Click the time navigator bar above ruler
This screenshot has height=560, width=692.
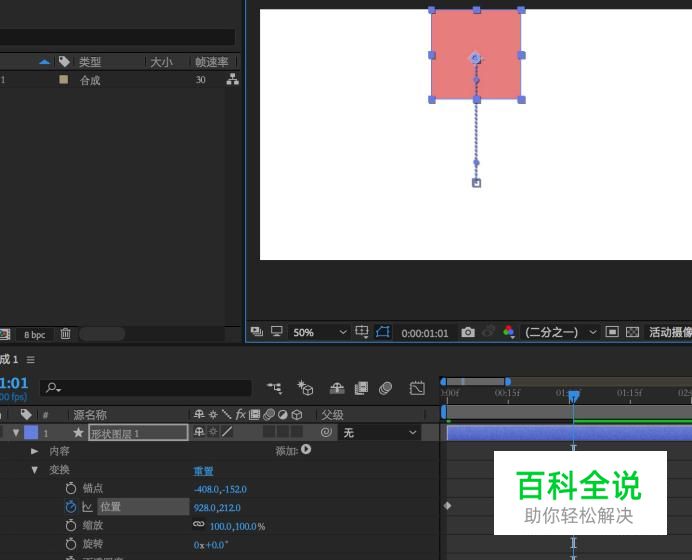pyautogui.click(x=476, y=381)
